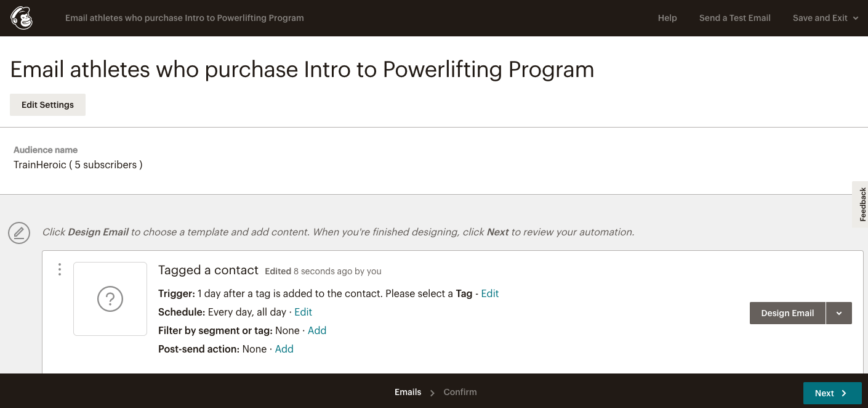
Task: Expand the Save and Exit menu
Action: click(x=825, y=18)
